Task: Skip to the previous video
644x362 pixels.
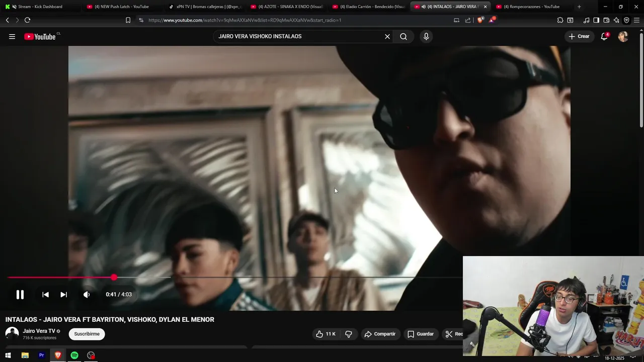Action: [45, 295]
